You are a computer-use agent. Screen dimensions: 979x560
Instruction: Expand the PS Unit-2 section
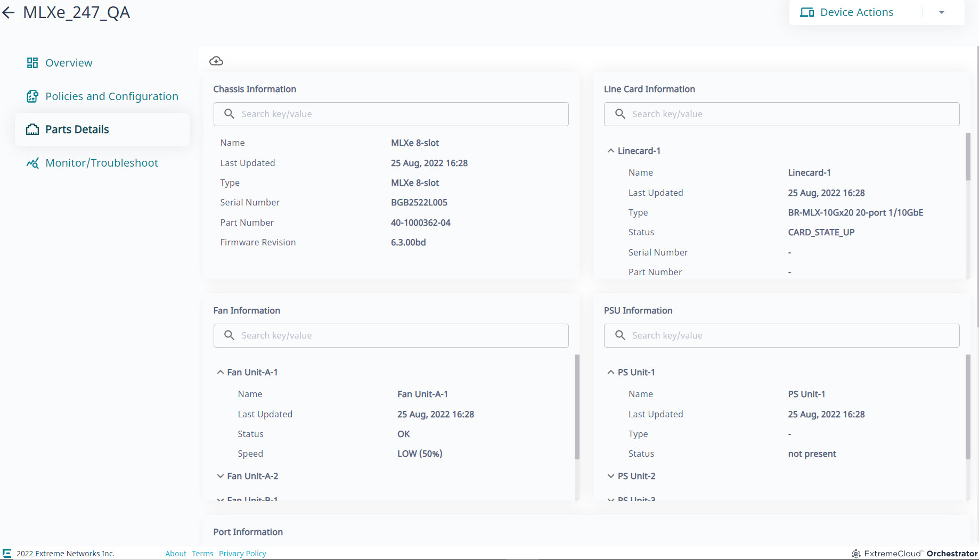[611, 476]
